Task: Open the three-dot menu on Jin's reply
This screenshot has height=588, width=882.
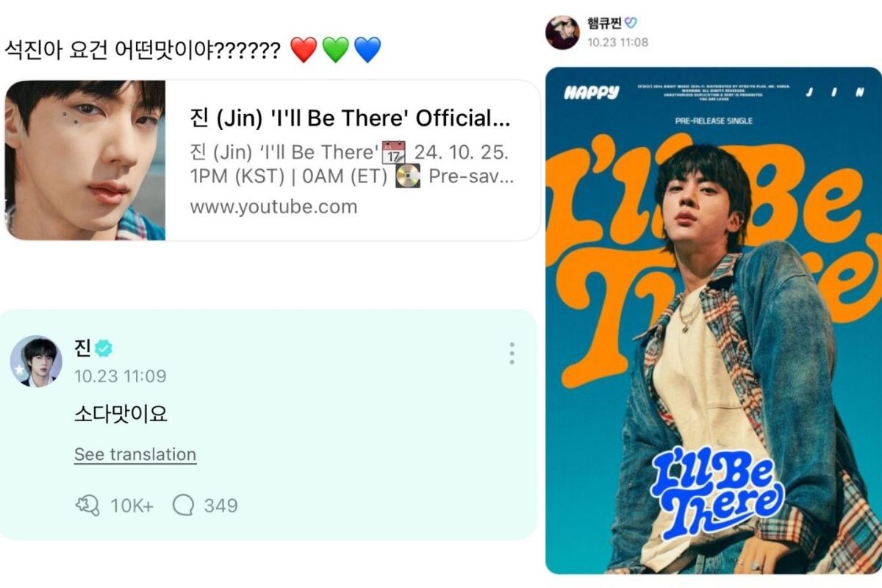Action: click(x=512, y=354)
